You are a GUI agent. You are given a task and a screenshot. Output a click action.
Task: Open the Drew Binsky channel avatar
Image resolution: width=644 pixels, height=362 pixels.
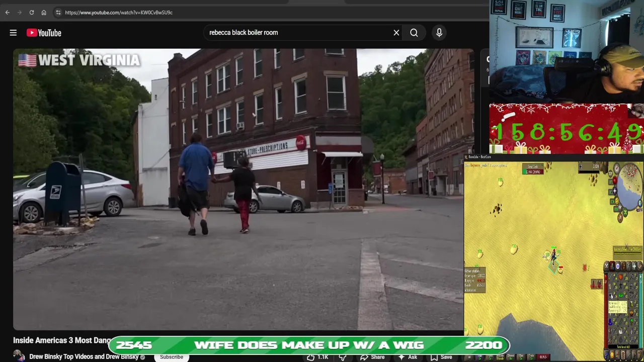(x=19, y=356)
